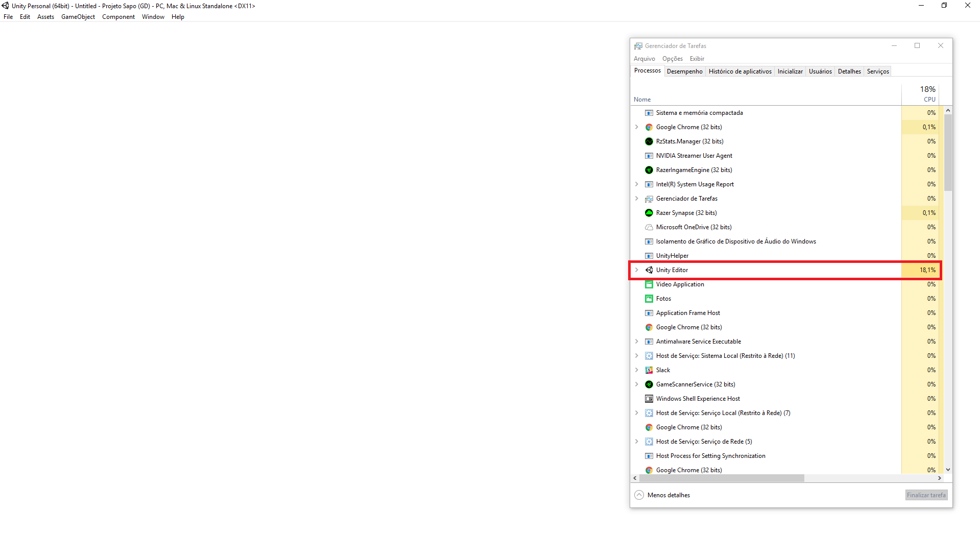Open the Exibir menu
Screen dimensions: 980x535
pos(697,59)
